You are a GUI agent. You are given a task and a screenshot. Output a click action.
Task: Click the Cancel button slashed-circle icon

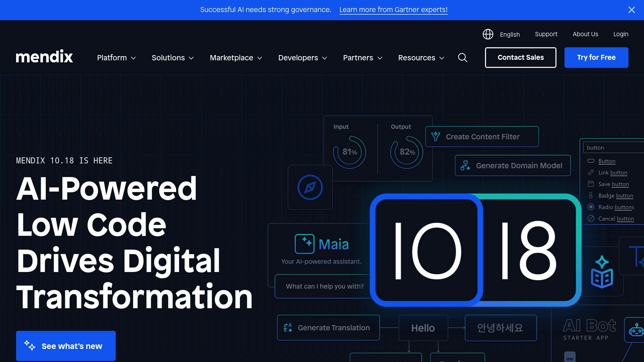[x=591, y=218]
